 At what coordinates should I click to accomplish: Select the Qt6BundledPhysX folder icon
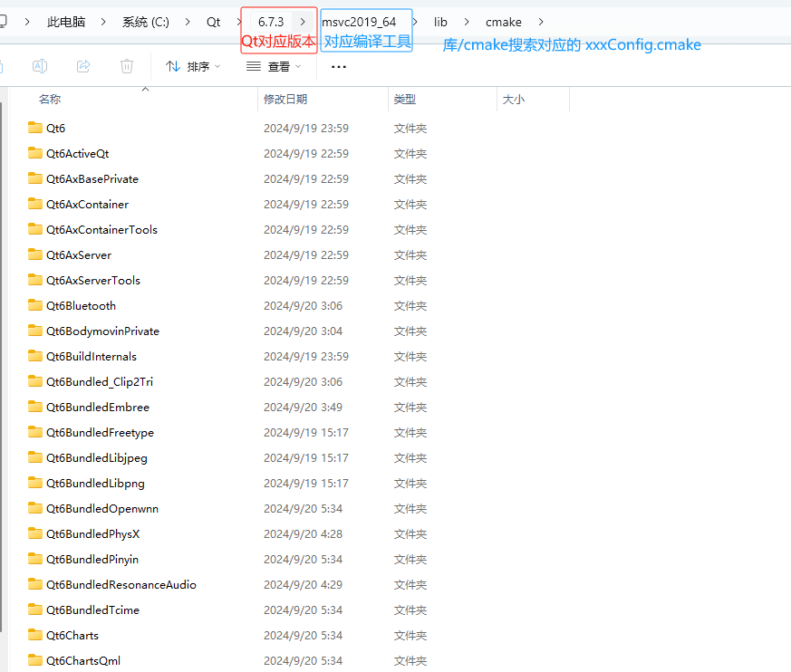pos(35,533)
